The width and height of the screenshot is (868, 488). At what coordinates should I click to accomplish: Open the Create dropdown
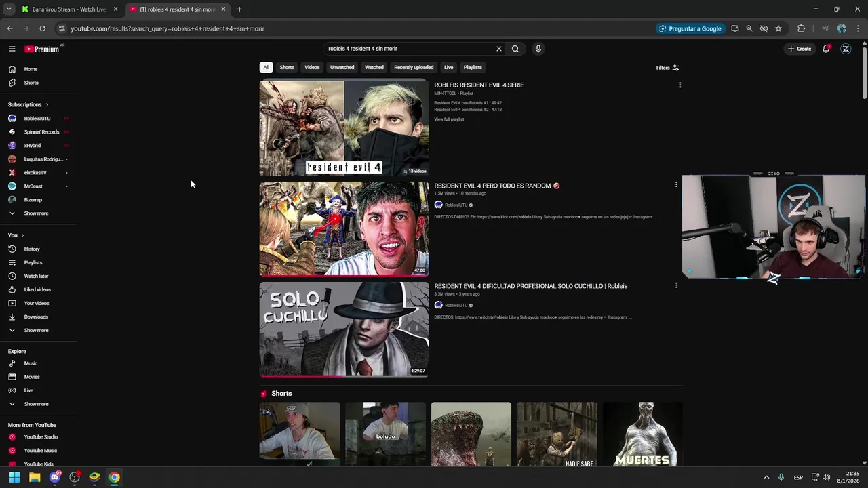coord(800,49)
